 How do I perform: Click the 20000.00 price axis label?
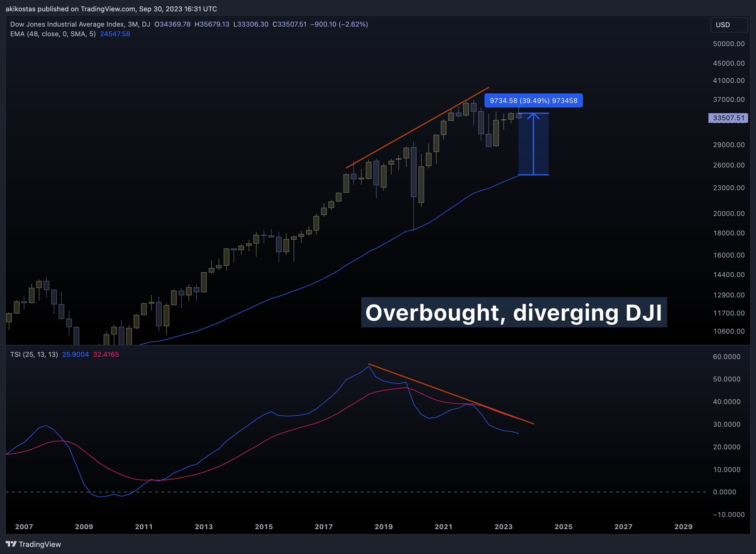[729, 214]
